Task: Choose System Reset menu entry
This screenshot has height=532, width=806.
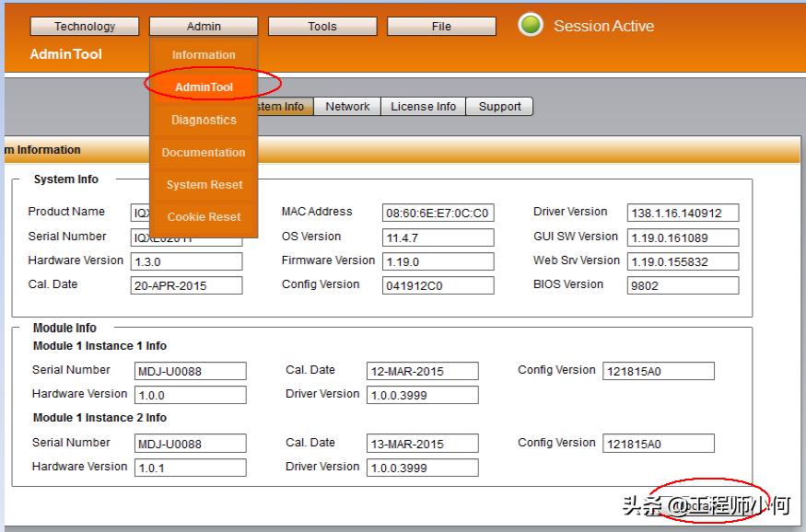Action: [x=204, y=185]
